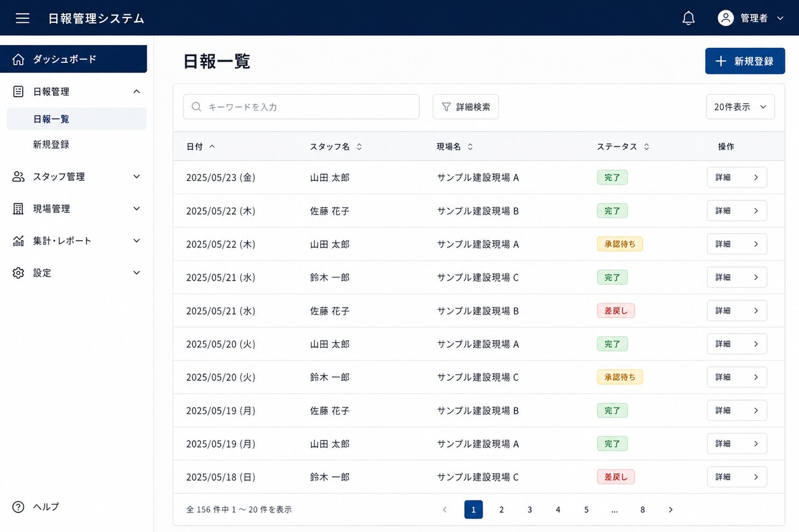Screen dimensions: 799x532
Task: Click the funnel icon on 詳細検索
Action: click(x=446, y=107)
